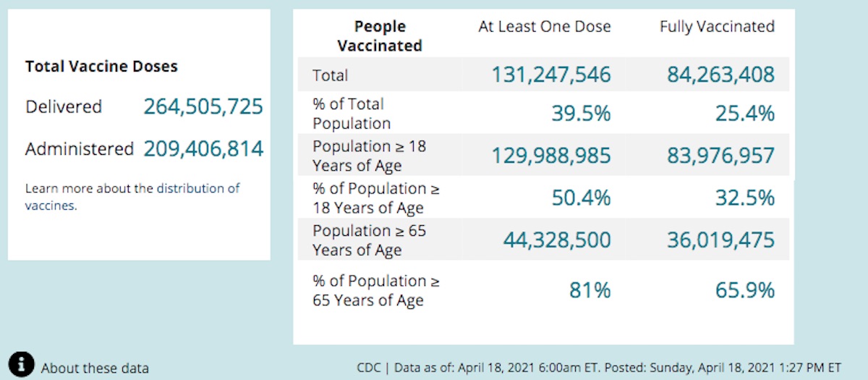Click total fully vaccinated value 84,263,408
The width and height of the screenshot is (868, 380).
pos(720,75)
